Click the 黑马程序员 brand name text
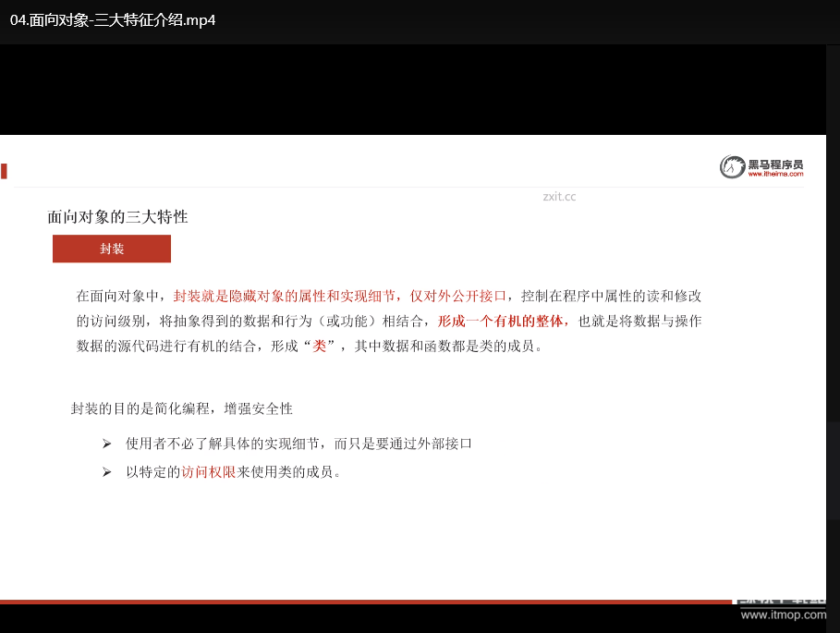This screenshot has height=633, width=840. (775, 164)
